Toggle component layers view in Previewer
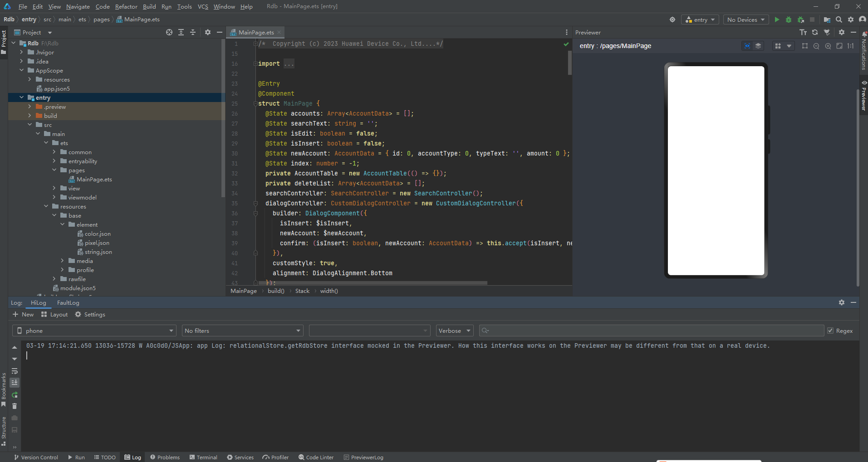Image resolution: width=868 pixels, height=462 pixels. [x=758, y=46]
